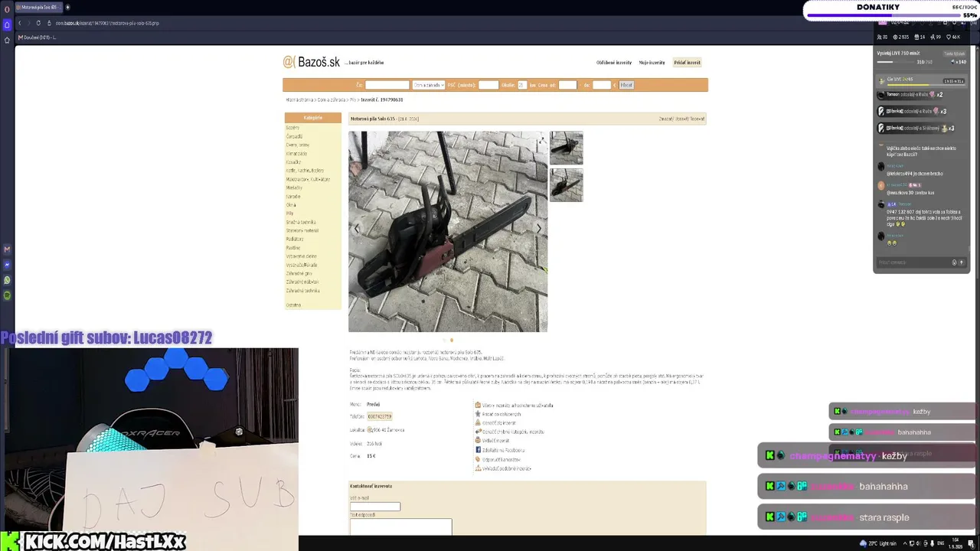Click the Vyhľadať podobné inzeráty link
Viewport: 980px width, 551px height.
tap(507, 468)
